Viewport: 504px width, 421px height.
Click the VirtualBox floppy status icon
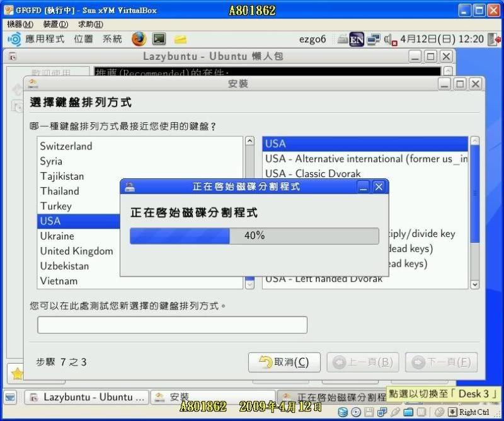(369, 412)
